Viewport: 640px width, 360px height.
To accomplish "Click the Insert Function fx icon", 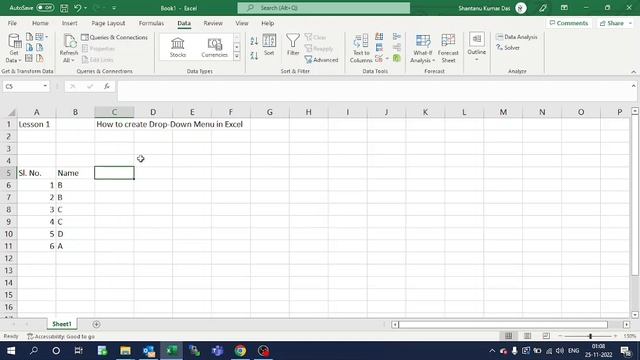I will point(107,86).
